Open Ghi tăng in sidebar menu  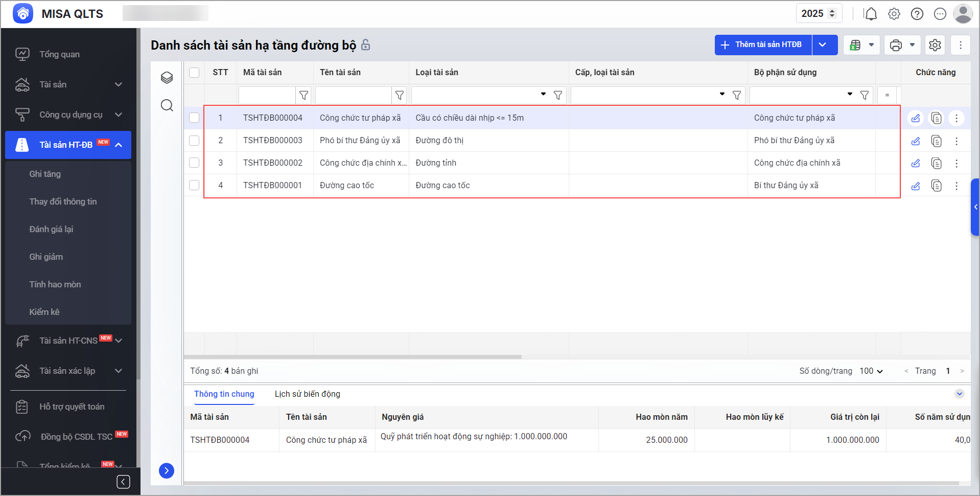(x=45, y=174)
